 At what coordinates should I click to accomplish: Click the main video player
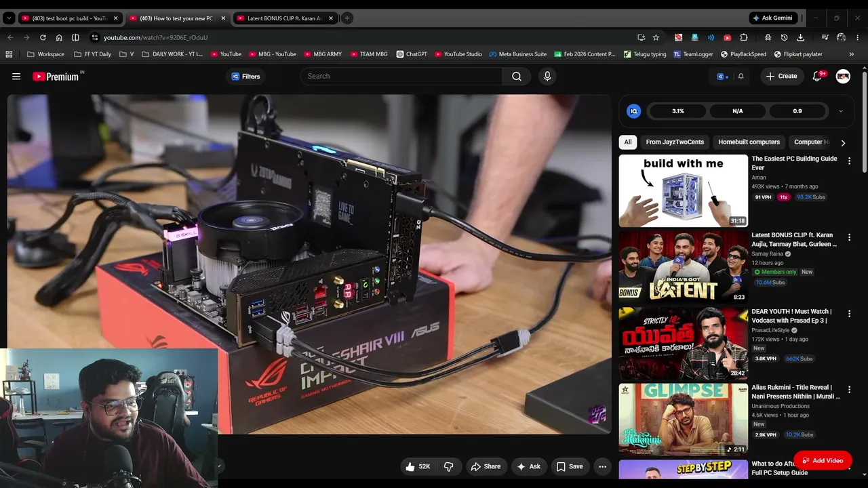[x=309, y=264]
